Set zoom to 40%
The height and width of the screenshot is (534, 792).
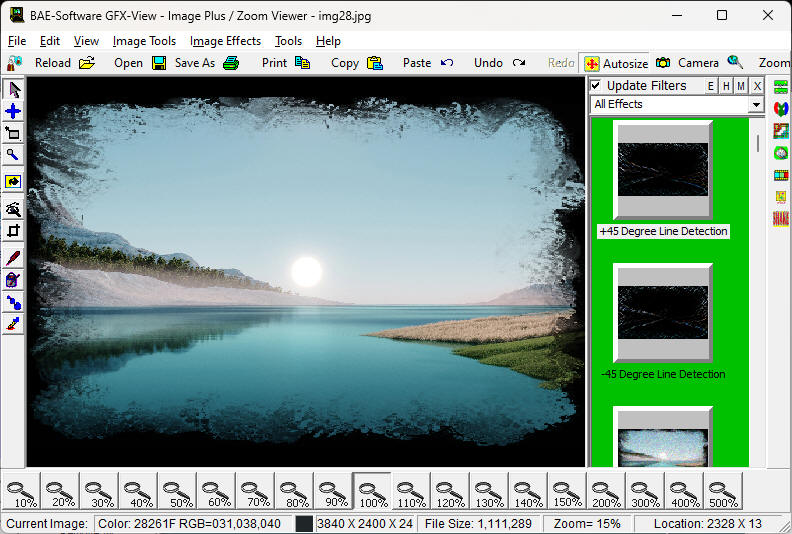(139, 491)
